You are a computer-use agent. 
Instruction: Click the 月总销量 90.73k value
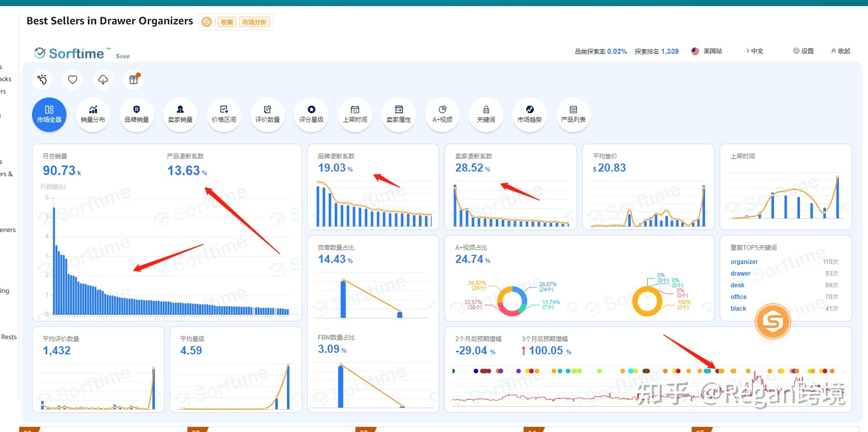click(61, 171)
